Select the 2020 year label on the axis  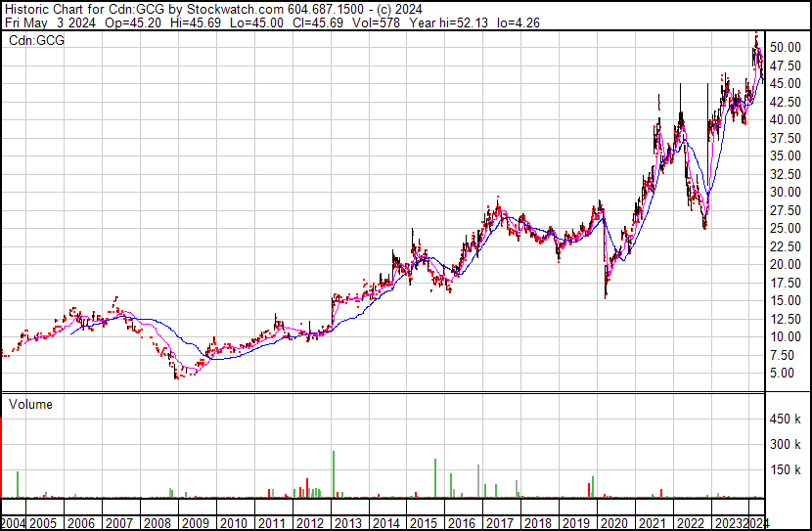pos(614,523)
